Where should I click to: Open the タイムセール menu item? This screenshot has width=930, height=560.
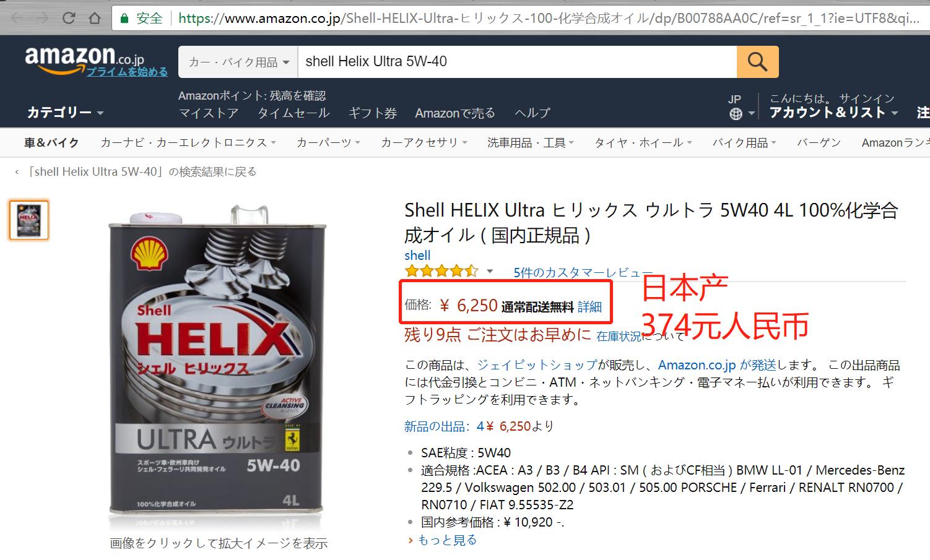[293, 113]
